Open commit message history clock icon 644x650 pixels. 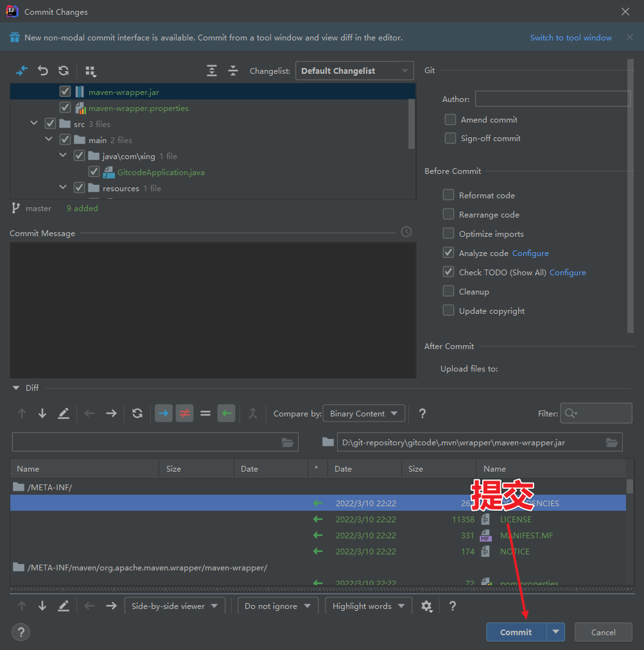(406, 232)
